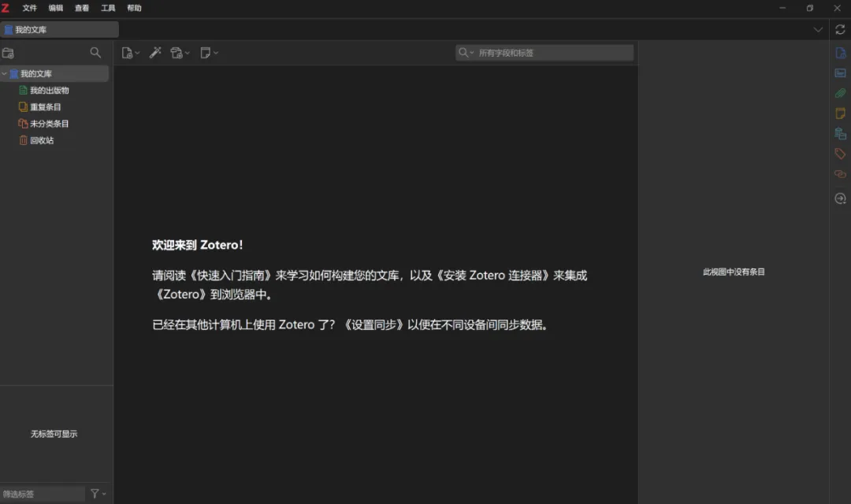Jump to Tags section in side rail
851x504 pixels.
tap(840, 154)
